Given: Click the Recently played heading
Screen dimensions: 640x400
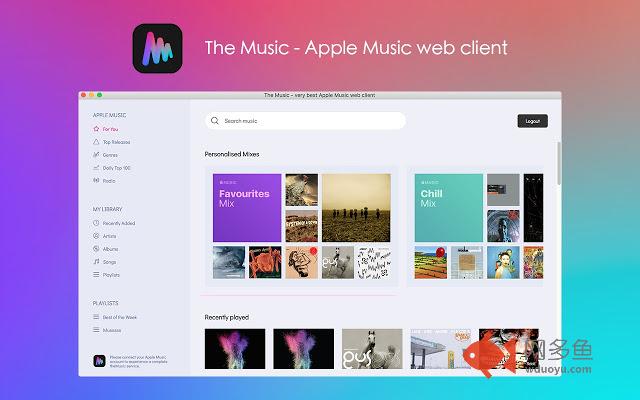Looking at the screenshot, I should [x=227, y=317].
